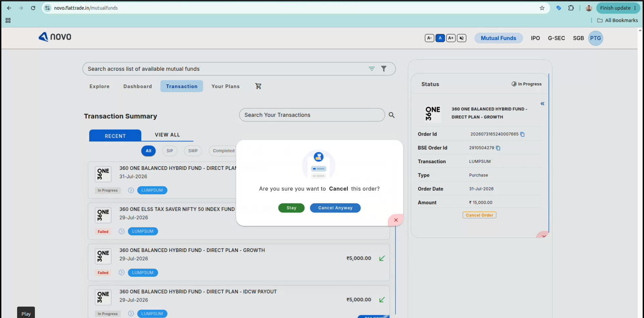Image resolution: width=644 pixels, height=318 pixels.
Task: View site information icon in address bar
Action: coord(48,8)
